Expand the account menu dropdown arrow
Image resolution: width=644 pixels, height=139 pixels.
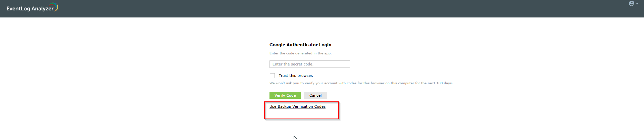pyautogui.click(x=637, y=4)
